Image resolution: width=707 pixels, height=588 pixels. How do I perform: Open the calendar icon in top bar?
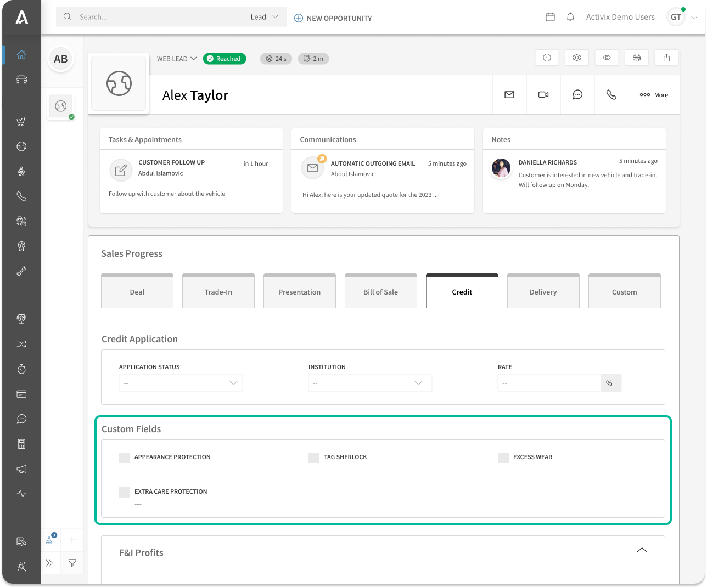(550, 17)
